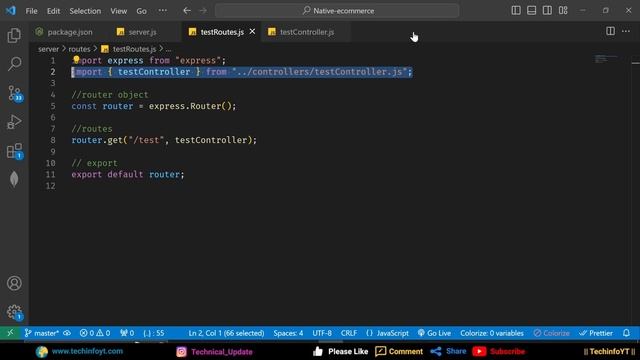Open the Accounts menu icon
Image resolution: width=640 pixels, height=360 pixels.
(x=14, y=283)
